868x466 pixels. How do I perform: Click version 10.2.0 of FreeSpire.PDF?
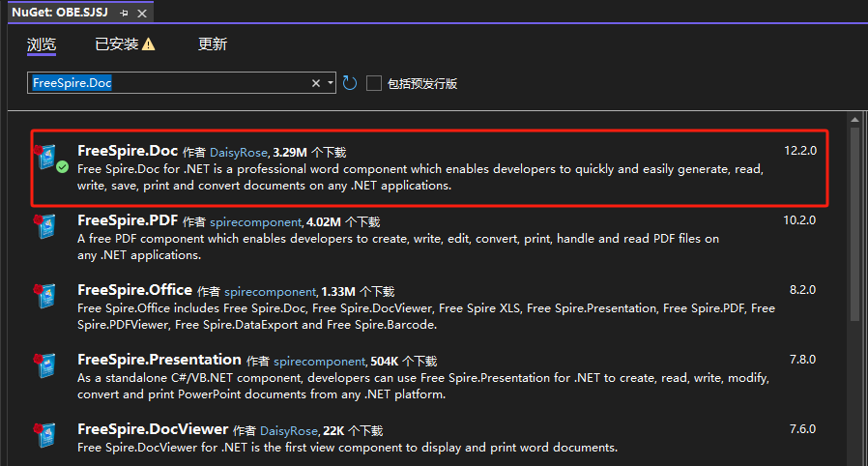(x=799, y=220)
